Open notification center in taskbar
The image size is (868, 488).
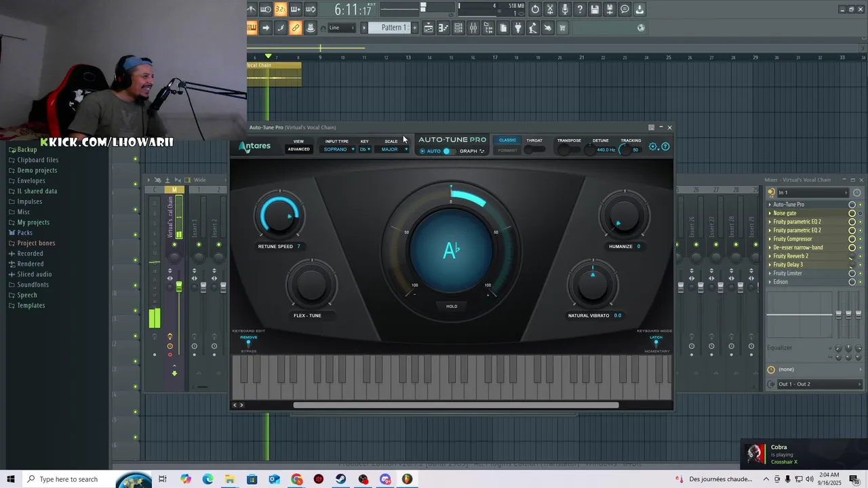854,479
